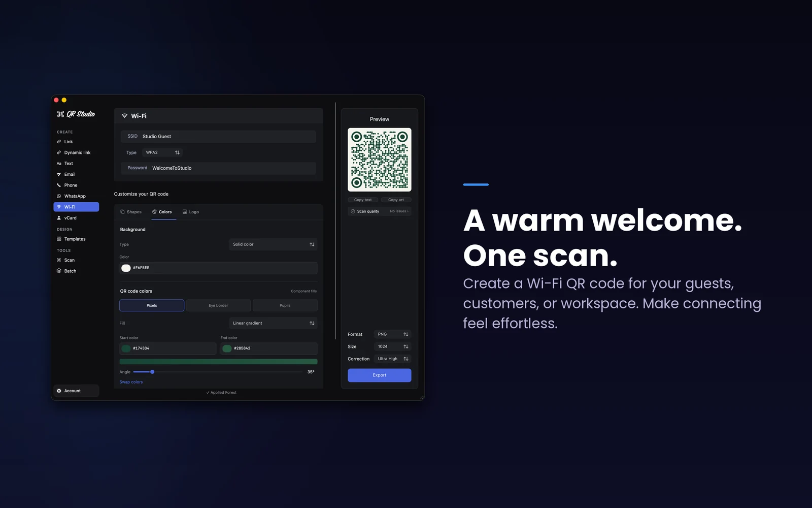Click the Text 'Aa' sidebar icon
Viewport: 812px width, 508px height.
click(59, 164)
